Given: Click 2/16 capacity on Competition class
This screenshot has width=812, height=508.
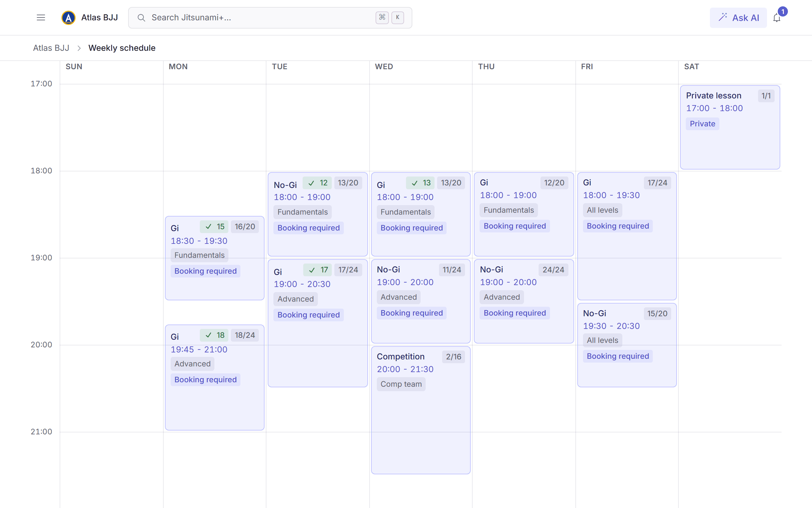Looking at the screenshot, I should tap(454, 357).
